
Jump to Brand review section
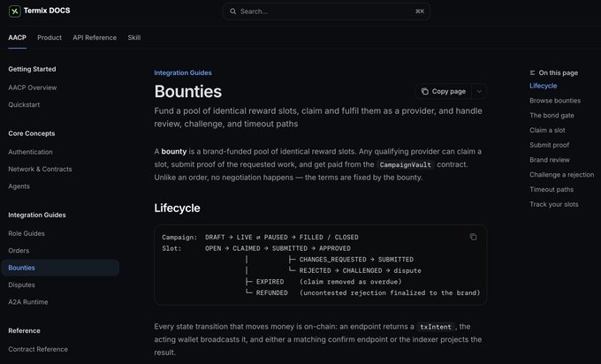click(550, 160)
